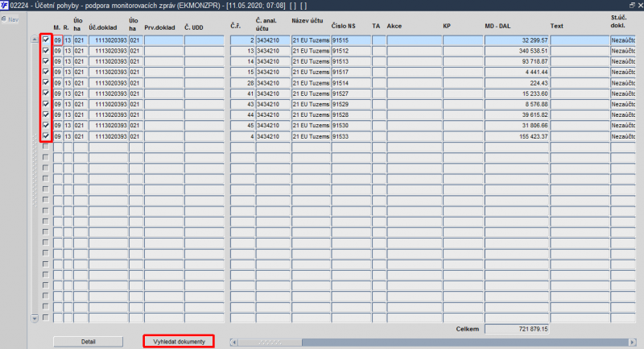Viewport: 644px width, 349px height.
Task: Click Č.ř. value 45 cell
Action: click(243, 126)
